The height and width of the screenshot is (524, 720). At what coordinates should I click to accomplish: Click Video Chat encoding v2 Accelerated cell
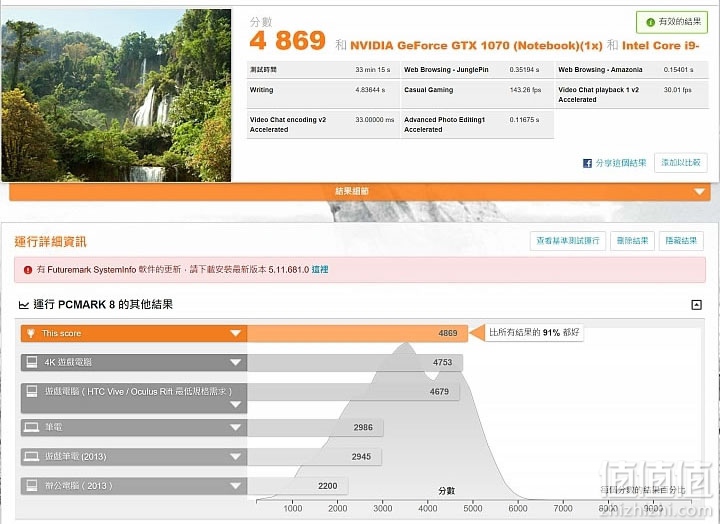[323, 124]
